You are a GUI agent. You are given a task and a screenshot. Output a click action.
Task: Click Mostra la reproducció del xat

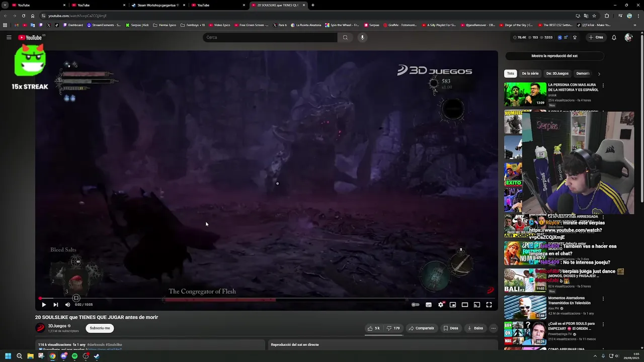click(x=554, y=56)
